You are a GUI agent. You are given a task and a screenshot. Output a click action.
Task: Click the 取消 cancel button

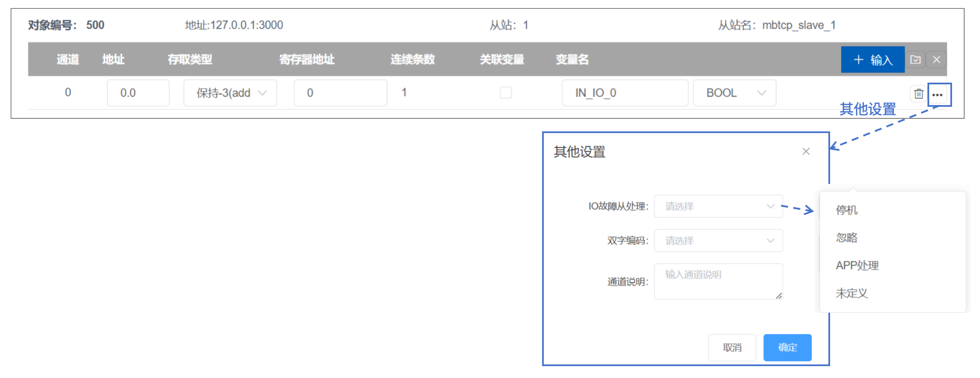(732, 347)
